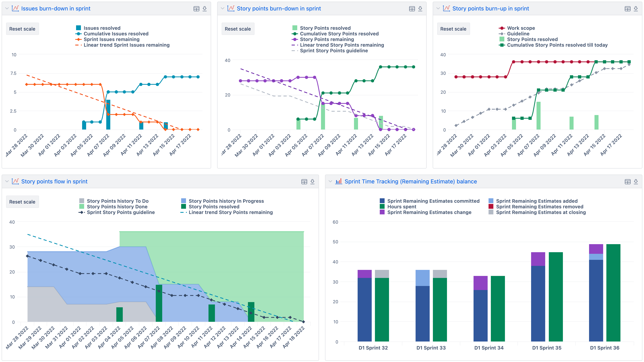The image size is (644, 362).
Task: Open table view for Issues burn-down gadget
Action: click(x=197, y=8)
